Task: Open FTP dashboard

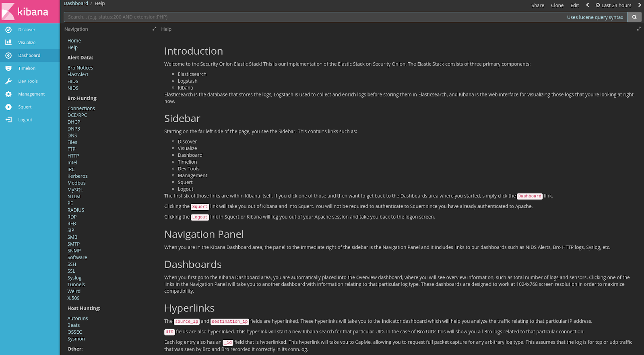Action: click(71, 149)
